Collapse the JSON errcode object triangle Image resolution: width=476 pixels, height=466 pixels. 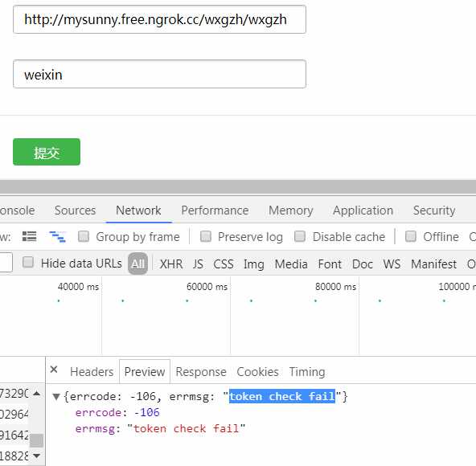click(x=55, y=397)
